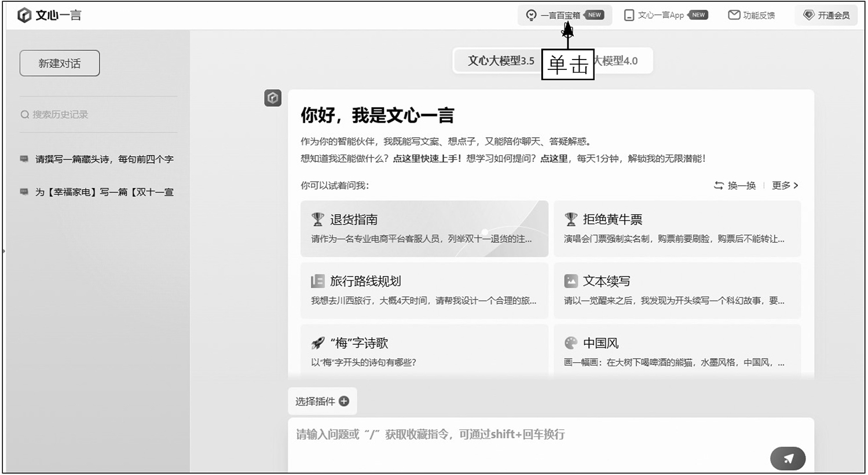Open 功能反馈 in the top bar
This screenshot has width=868, height=475.
(x=752, y=15)
